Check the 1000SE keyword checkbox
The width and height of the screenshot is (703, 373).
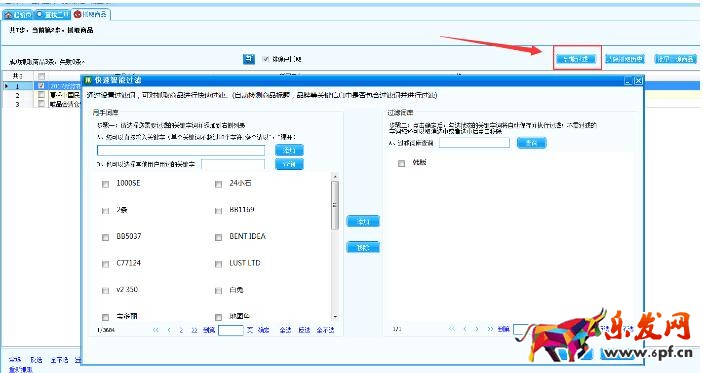click(105, 184)
